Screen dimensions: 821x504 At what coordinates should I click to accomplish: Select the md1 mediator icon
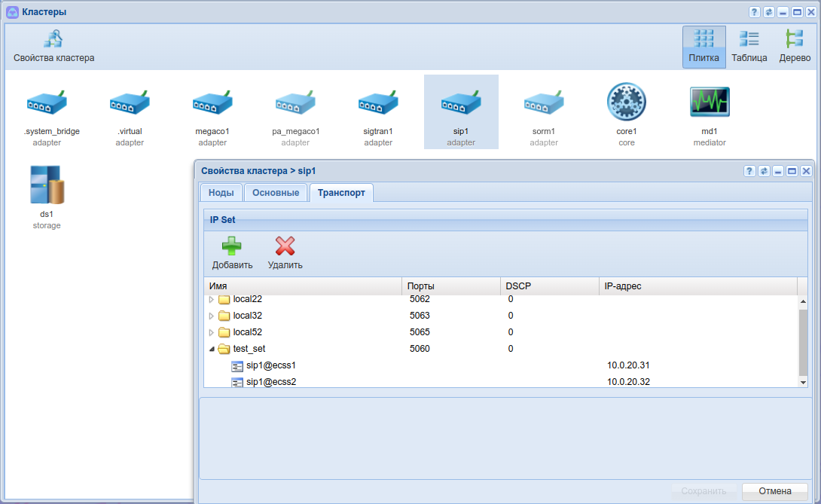[709, 102]
